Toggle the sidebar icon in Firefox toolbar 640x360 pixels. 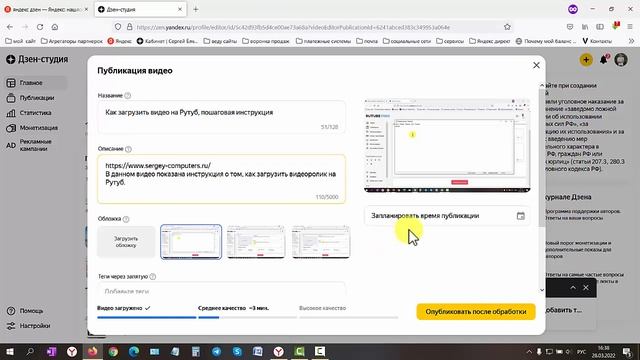tap(600, 27)
